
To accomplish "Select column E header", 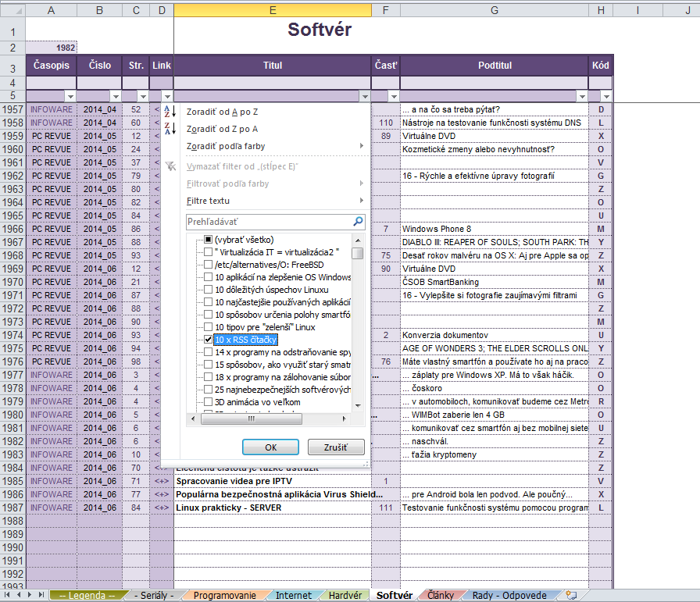I will pyautogui.click(x=273, y=10).
